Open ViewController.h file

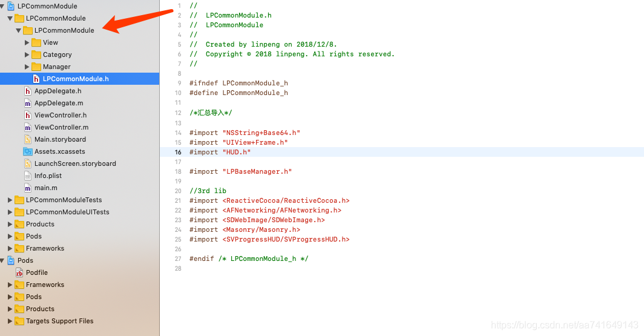click(61, 116)
